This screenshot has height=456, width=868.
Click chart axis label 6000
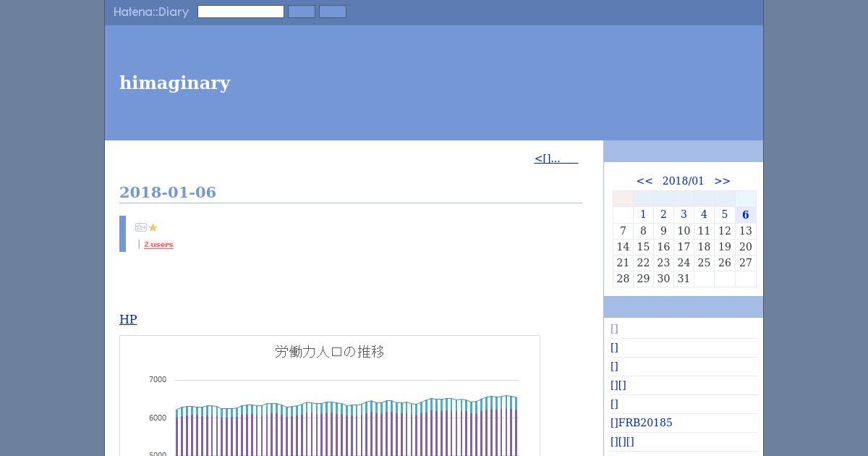click(x=158, y=418)
